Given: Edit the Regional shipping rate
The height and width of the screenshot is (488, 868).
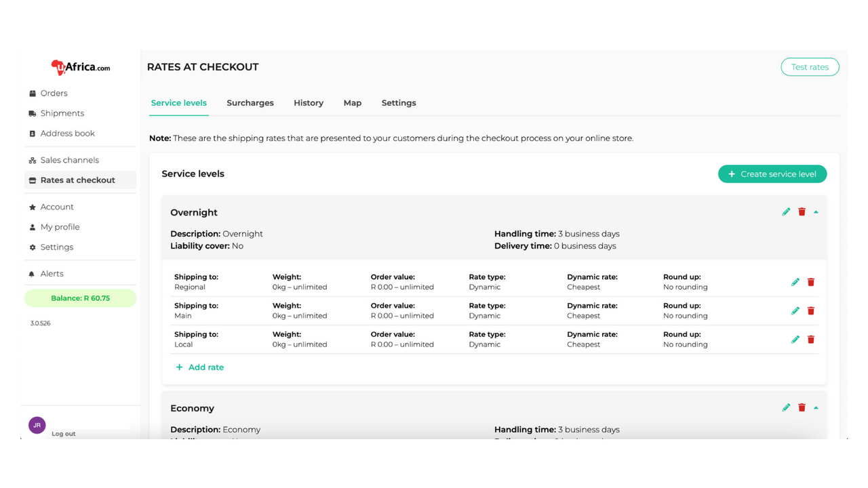Looking at the screenshot, I should pyautogui.click(x=795, y=282).
